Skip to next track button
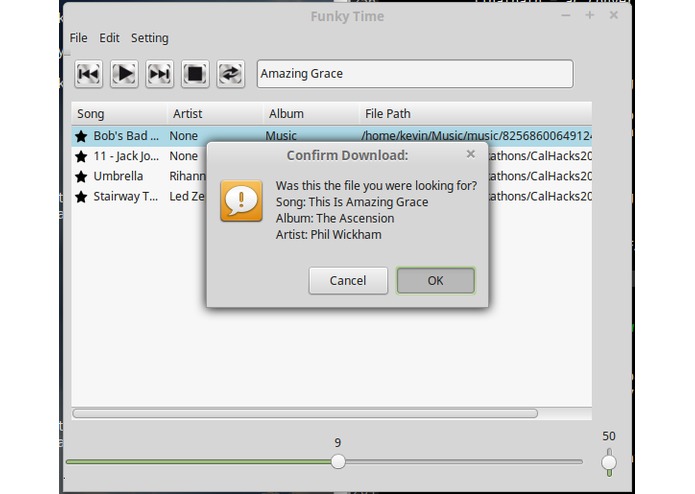Viewport: 695px width, 494px height. (160, 74)
